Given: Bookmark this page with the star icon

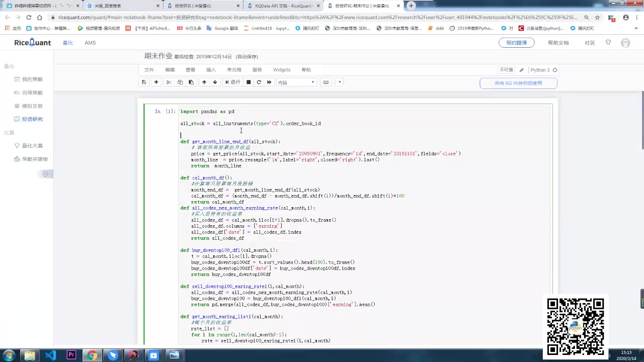Looking at the screenshot, I should pyautogui.click(x=597, y=17).
